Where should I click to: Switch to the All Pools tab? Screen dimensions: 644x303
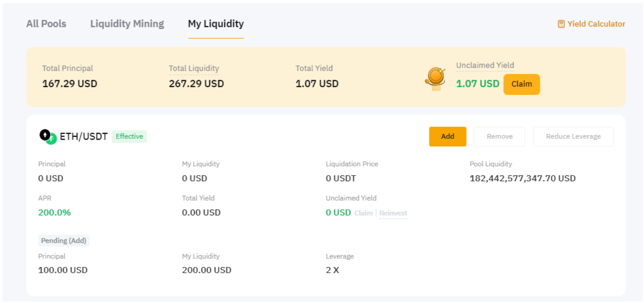tap(46, 24)
